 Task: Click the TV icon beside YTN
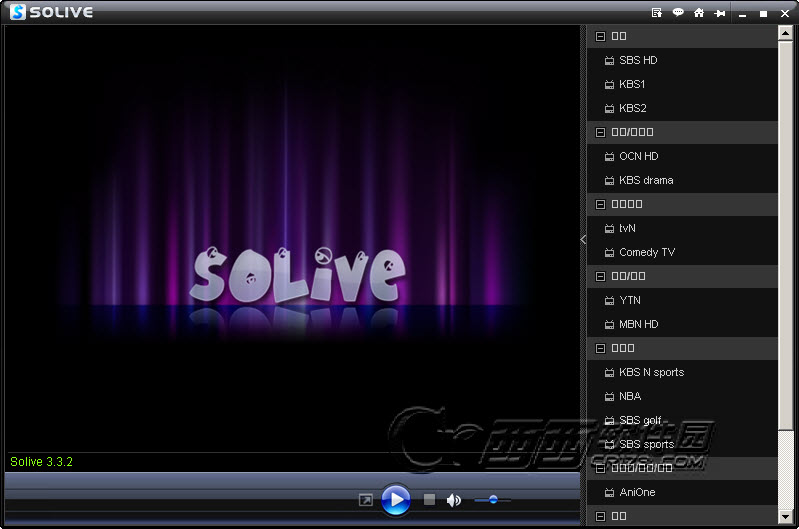click(609, 300)
